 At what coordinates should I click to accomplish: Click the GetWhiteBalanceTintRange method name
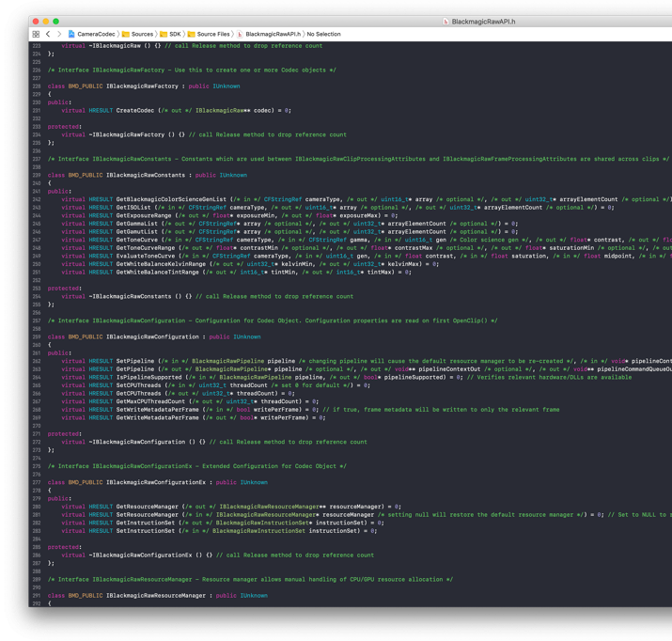pyautogui.click(x=157, y=272)
